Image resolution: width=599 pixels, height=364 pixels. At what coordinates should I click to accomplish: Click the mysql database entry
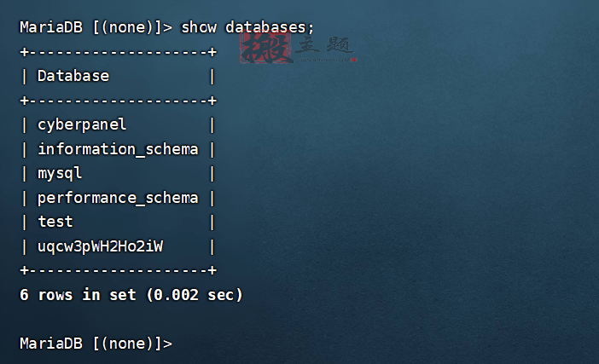(60, 174)
